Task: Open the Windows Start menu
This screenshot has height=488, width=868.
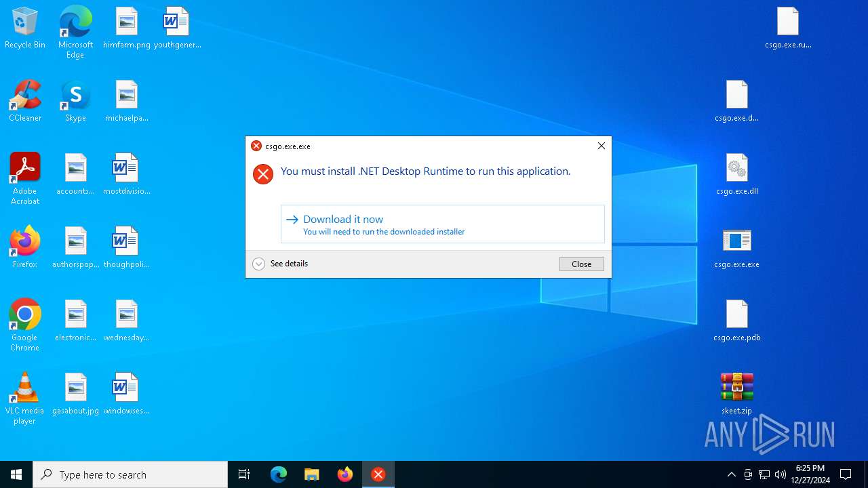Action: (x=16, y=474)
